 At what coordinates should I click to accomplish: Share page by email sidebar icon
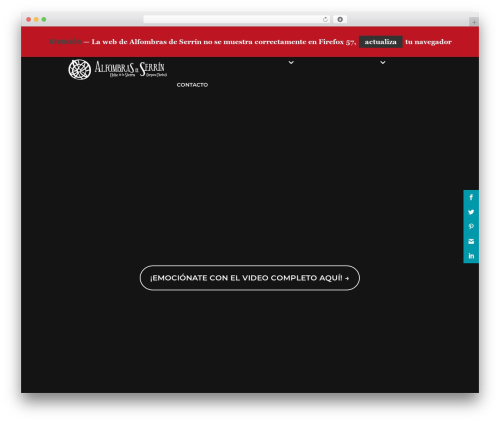pos(471,241)
